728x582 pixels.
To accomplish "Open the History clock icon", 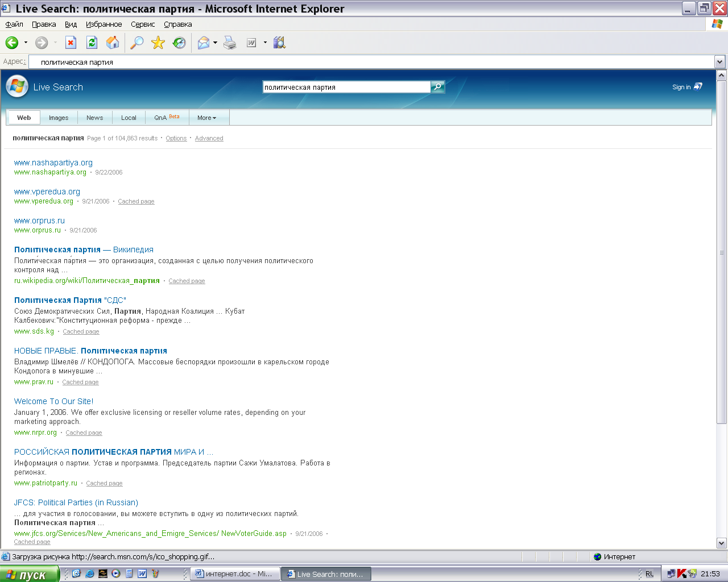I will (x=179, y=43).
